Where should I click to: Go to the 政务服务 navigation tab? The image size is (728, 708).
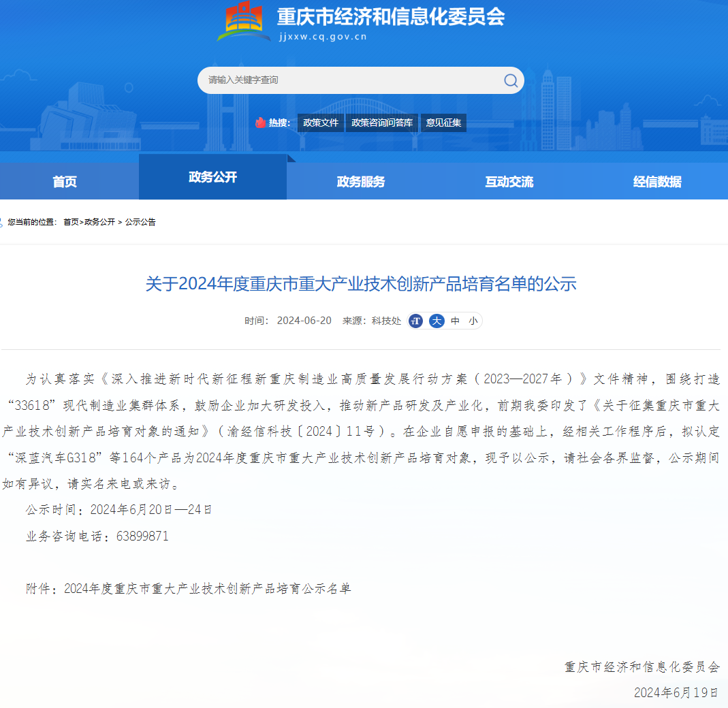click(x=360, y=182)
